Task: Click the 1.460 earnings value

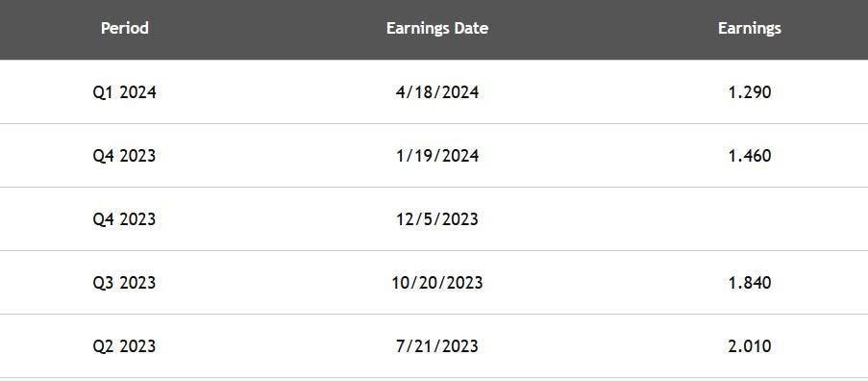Action: (750, 156)
